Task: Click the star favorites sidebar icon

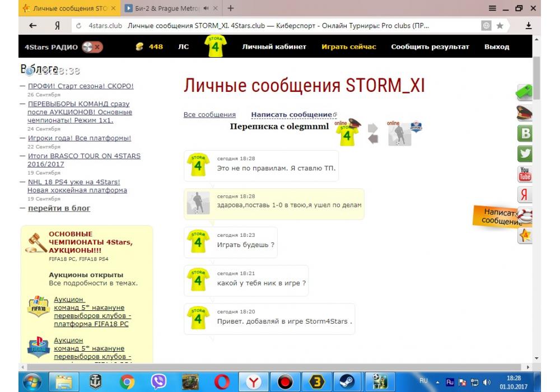Action: coord(525,236)
